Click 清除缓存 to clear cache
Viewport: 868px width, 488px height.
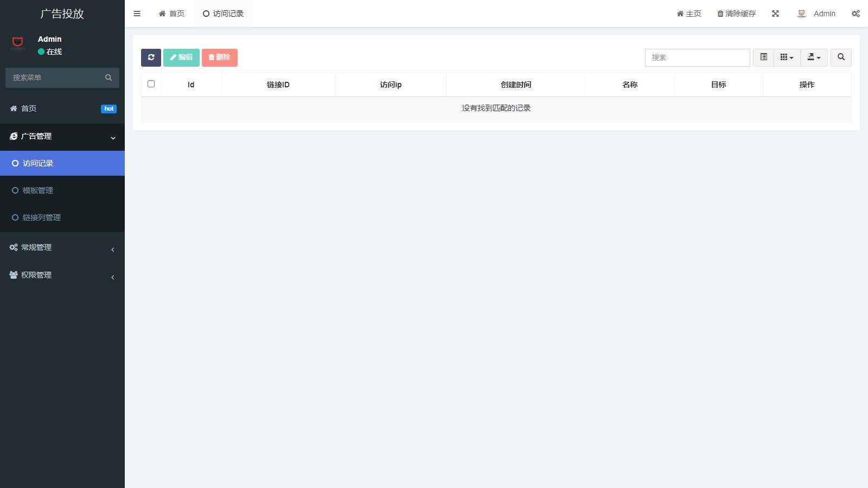(736, 14)
